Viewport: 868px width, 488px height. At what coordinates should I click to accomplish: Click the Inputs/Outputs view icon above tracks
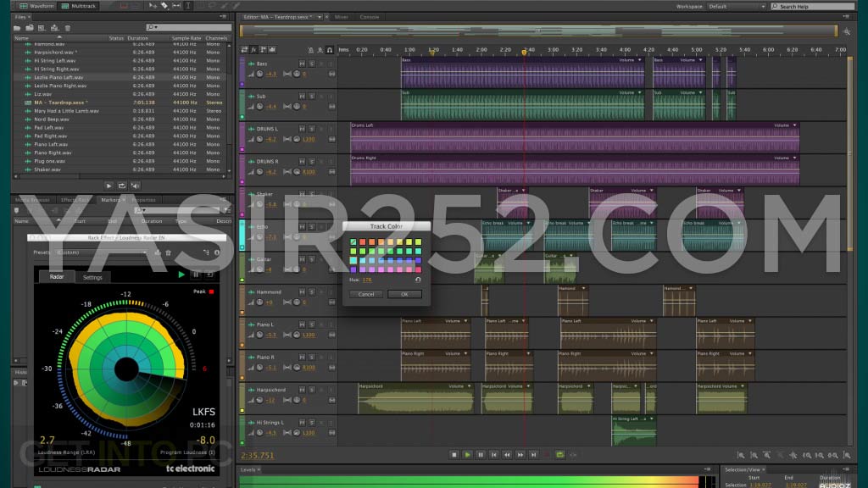pos(244,50)
